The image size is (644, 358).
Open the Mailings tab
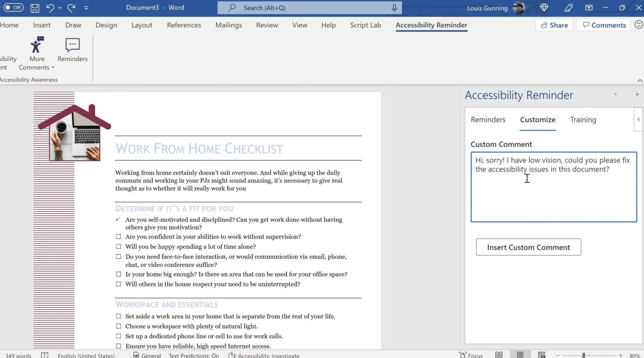(x=230, y=25)
